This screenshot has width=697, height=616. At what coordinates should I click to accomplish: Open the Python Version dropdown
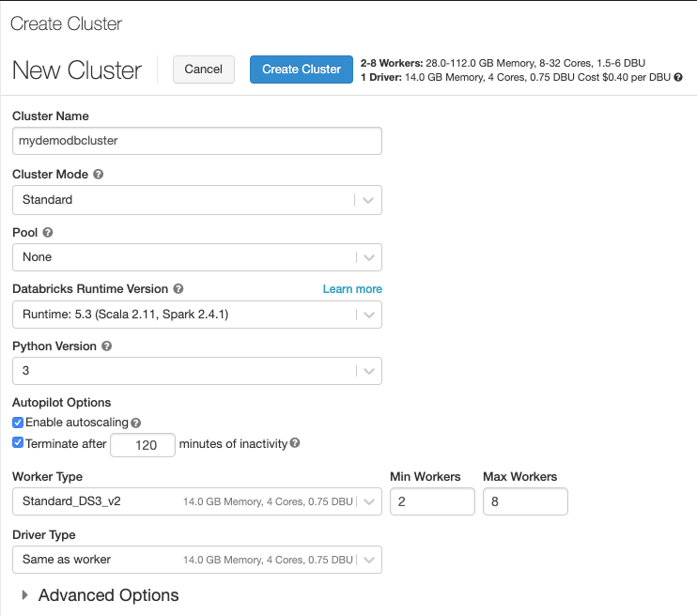197,371
